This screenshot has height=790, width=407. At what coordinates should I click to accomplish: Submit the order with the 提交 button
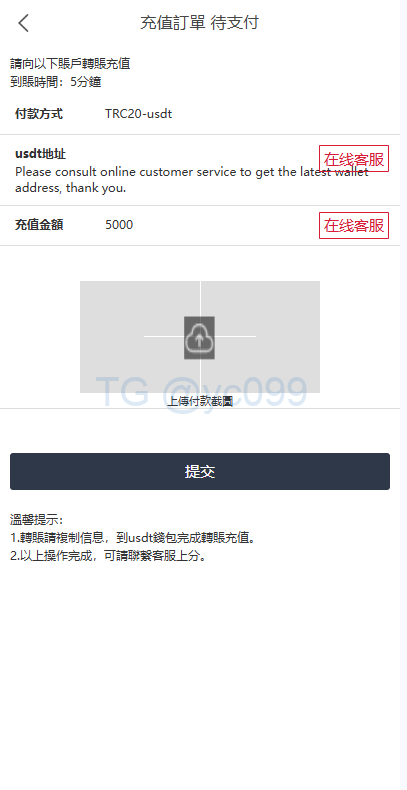pos(200,472)
